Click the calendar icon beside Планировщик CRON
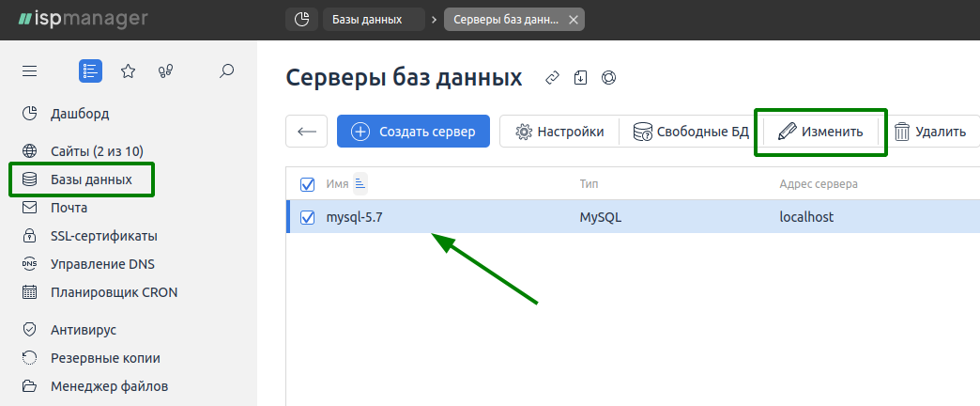 29,292
